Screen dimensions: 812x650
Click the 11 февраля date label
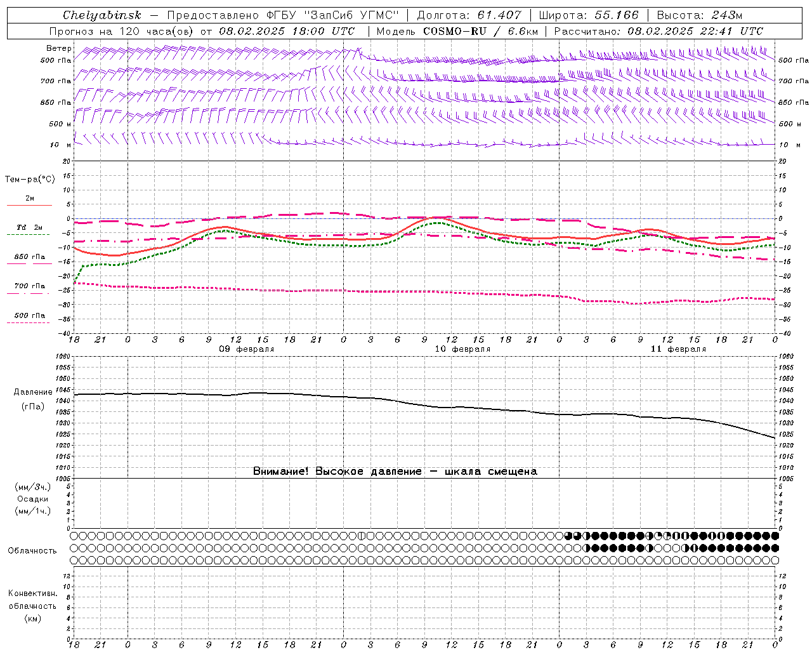tap(678, 349)
